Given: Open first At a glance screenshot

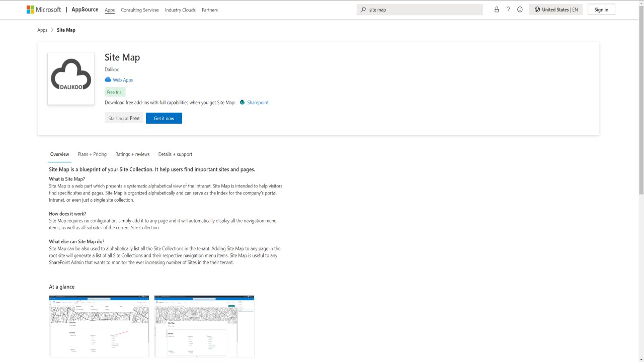Looking at the screenshot, I should (99, 326).
